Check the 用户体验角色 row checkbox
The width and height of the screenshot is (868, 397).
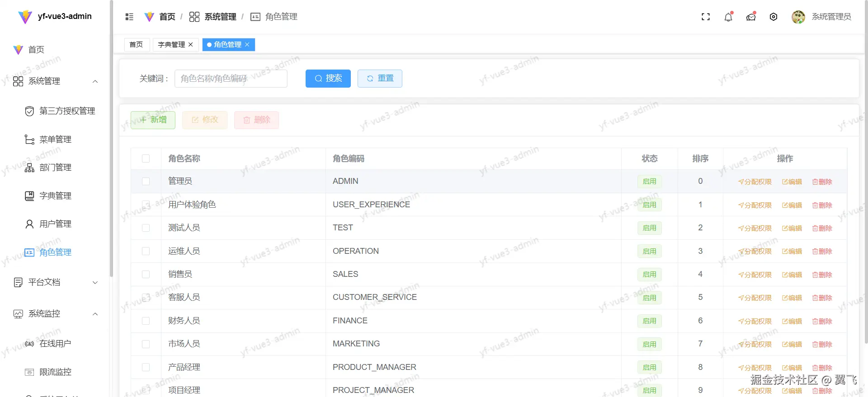pyautogui.click(x=146, y=205)
